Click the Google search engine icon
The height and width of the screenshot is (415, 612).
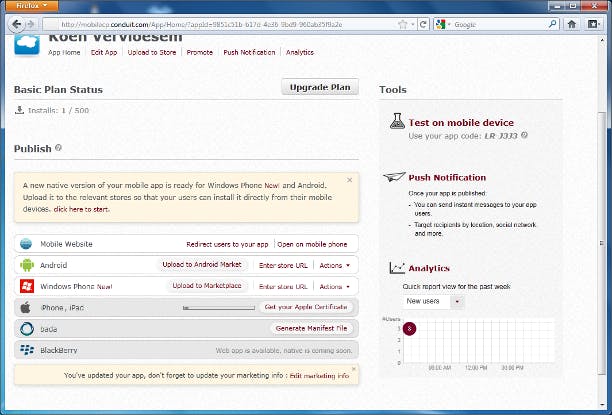click(440, 25)
